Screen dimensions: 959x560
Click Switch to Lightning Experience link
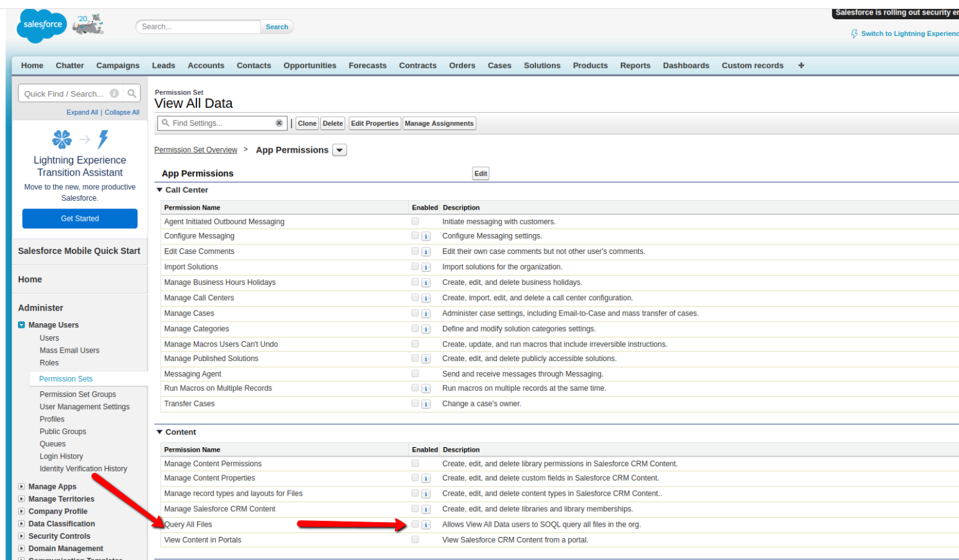910,33
